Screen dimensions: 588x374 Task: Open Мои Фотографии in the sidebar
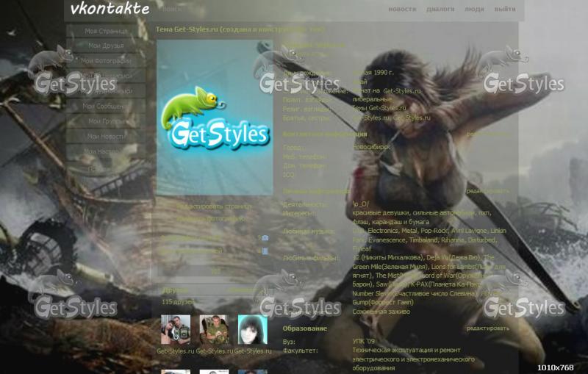pos(106,61)
